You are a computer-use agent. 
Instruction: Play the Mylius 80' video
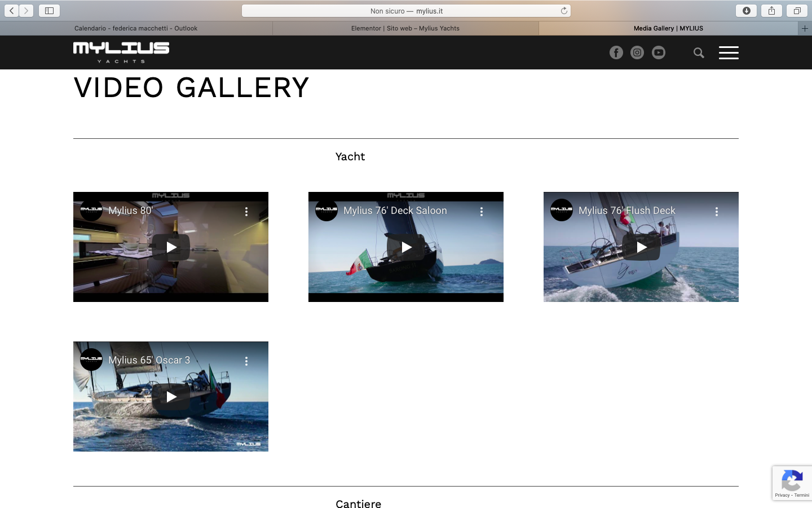tap(171, 247)
